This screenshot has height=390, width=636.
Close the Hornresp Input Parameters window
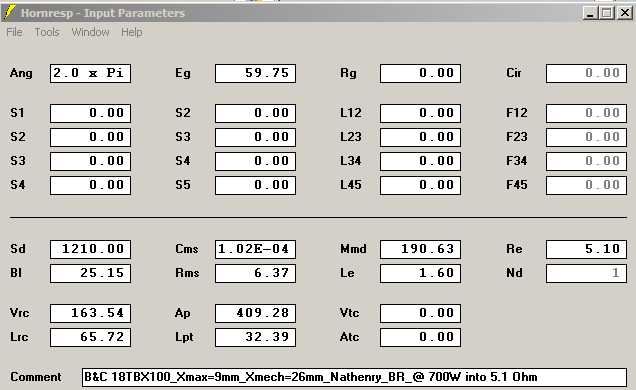point(625,13)
